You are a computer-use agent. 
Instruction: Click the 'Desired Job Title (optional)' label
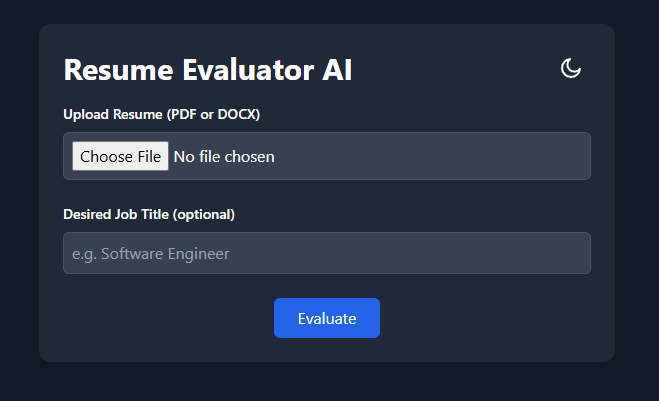point(149,214)
